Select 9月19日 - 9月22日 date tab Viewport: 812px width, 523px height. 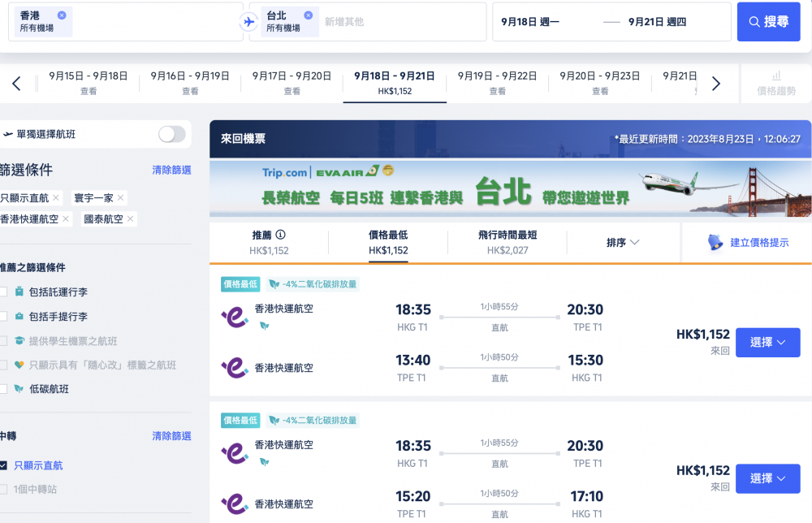pyautogui.click(x=497, y=83)
